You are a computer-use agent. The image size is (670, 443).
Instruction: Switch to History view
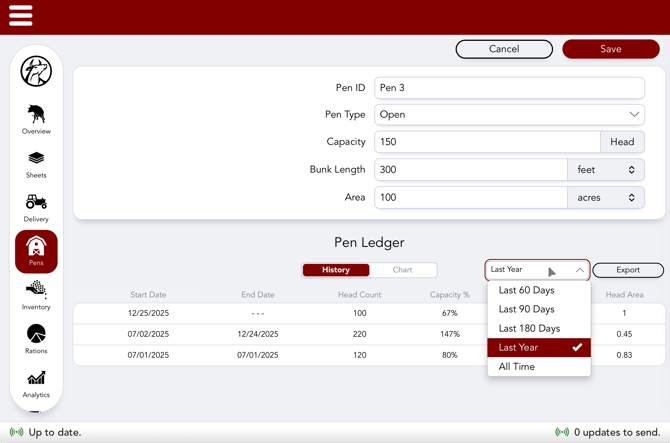[336, 270]
